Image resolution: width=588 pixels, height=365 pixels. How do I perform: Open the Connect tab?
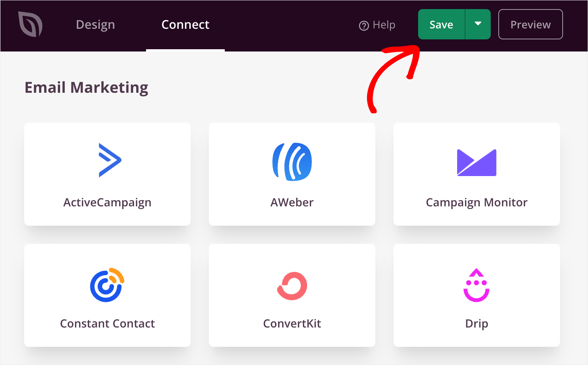185,25
